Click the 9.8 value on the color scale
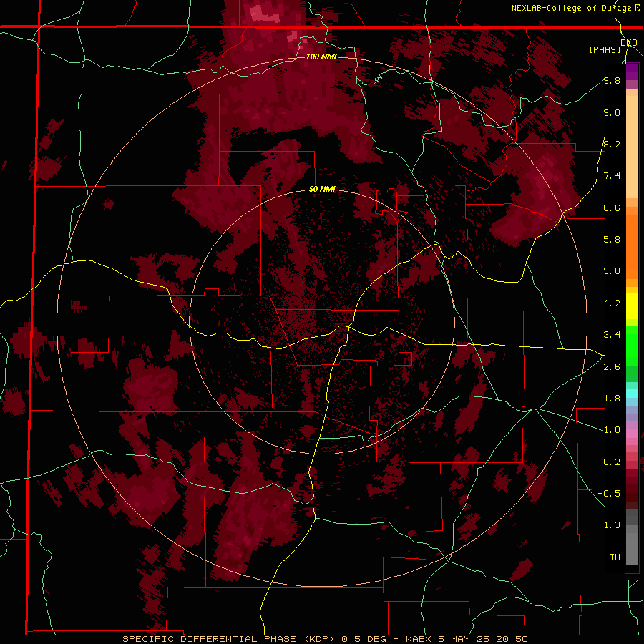 pos(612,80)
